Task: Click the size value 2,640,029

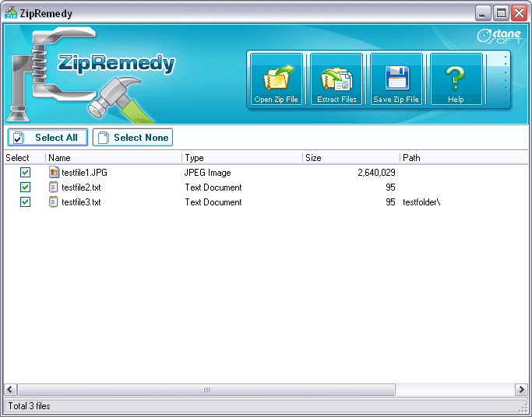Action: 377,173
